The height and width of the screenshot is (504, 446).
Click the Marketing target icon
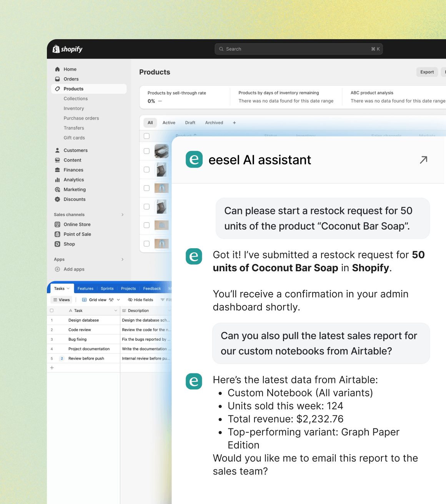(57, 189)
